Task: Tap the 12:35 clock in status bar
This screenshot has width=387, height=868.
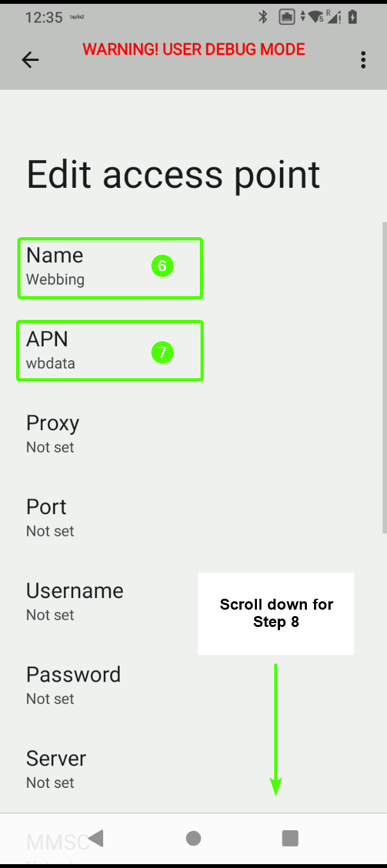Action: click(44, 18)
